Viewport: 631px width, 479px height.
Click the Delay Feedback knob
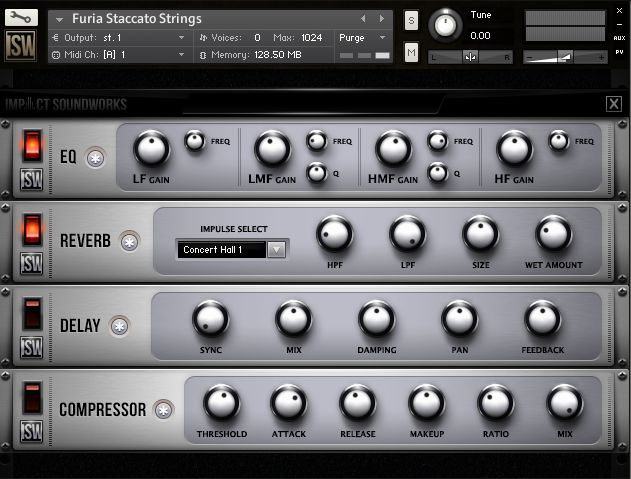pos(542,319)
